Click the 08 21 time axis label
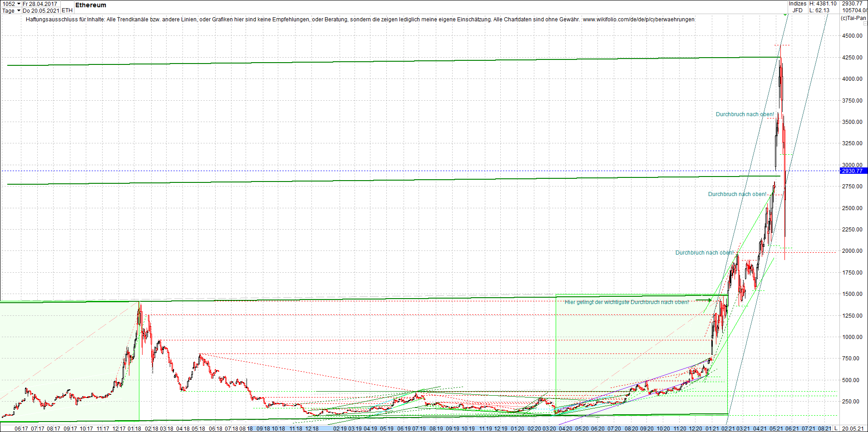Viewport: 868px width, 432px height. [x=824, y=429]
